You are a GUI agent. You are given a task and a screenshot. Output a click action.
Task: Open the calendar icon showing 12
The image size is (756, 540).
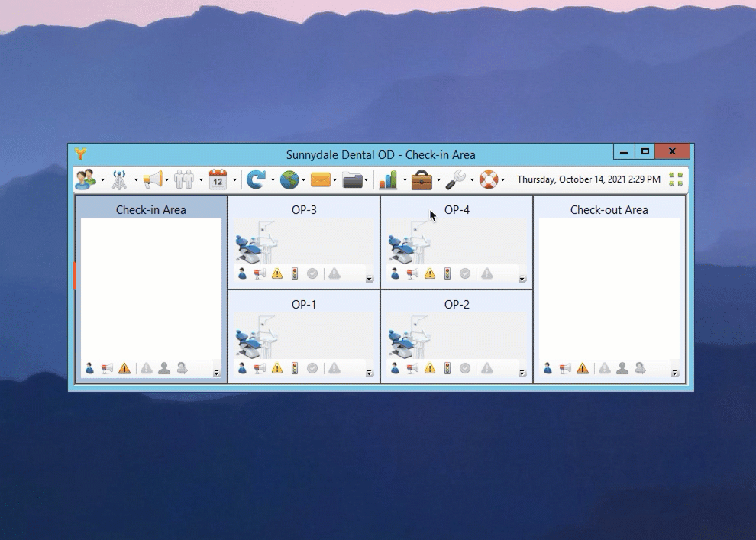click(x=218, y=179)
